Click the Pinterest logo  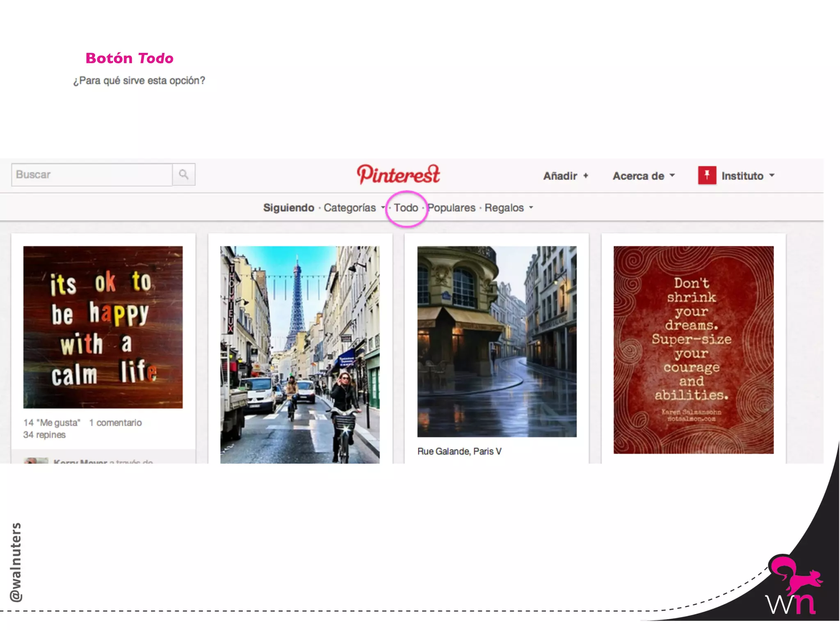[398, 175]
